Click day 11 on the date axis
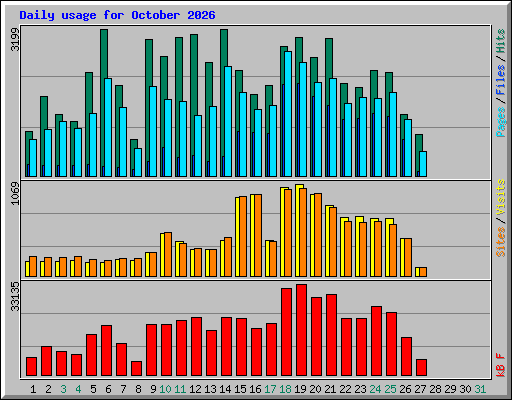The image size is (512, 400). (x=180, y=389)
